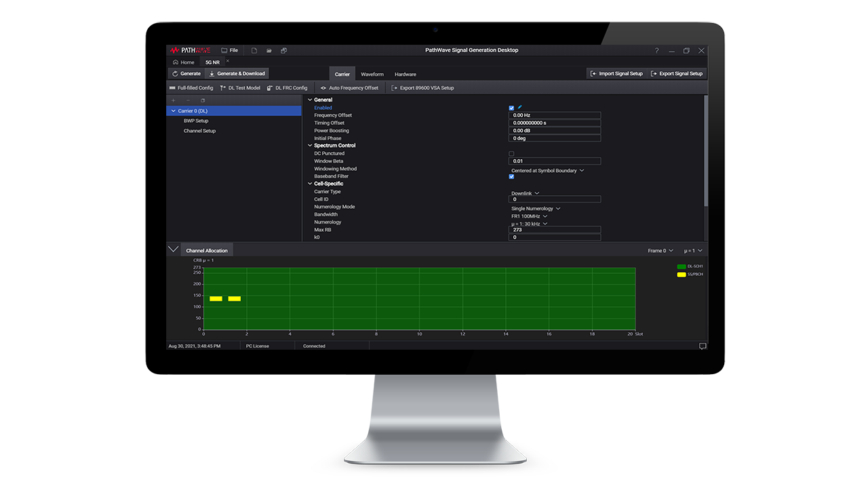
Task: Click Export Signal Setup
Action: pyautogui.click(x=677, y=73)
